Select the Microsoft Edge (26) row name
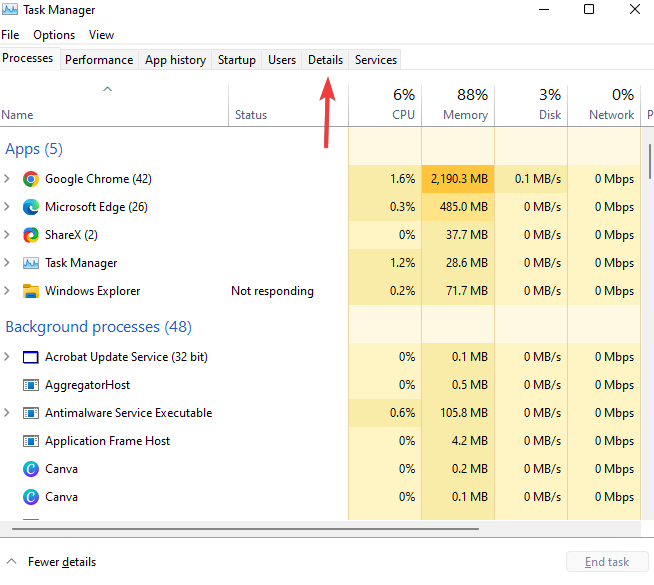Image resolution: width=654 pixels, height=585 pixels. [96, 207]
